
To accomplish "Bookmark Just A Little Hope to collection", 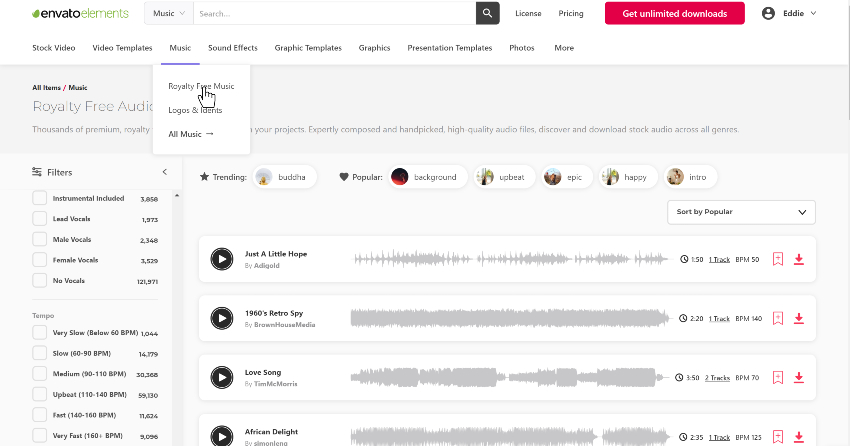I will point(778,259).
